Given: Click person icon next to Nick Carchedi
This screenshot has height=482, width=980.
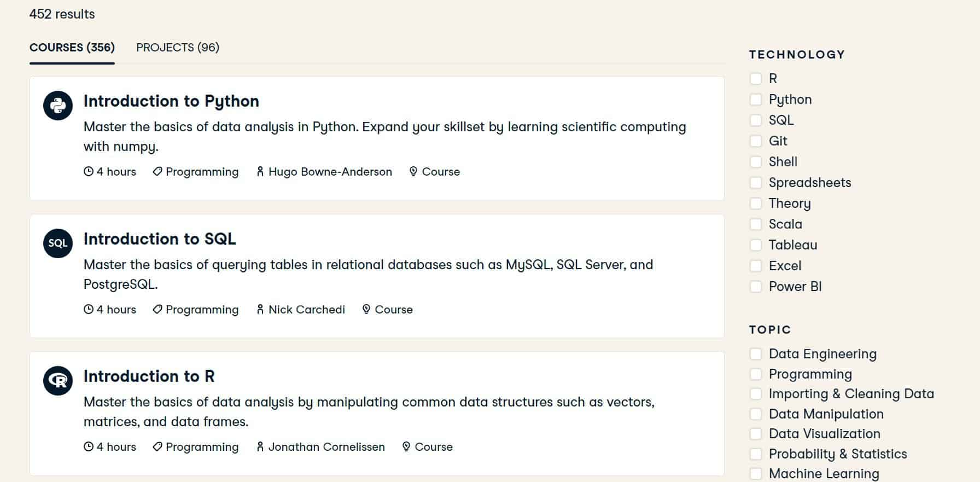Looking at the screenshot, I should [x=260, y=310].
